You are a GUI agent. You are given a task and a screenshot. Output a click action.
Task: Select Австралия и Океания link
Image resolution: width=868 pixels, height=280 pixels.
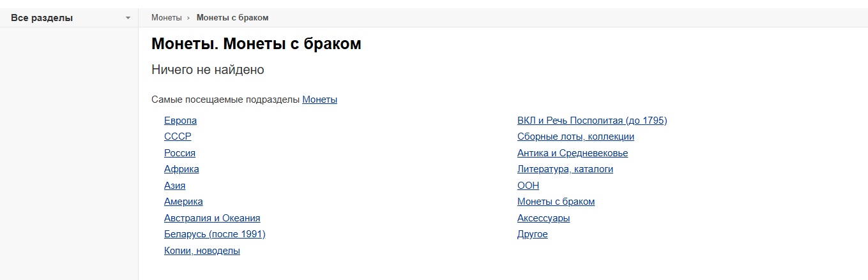[x=212, y=218]
